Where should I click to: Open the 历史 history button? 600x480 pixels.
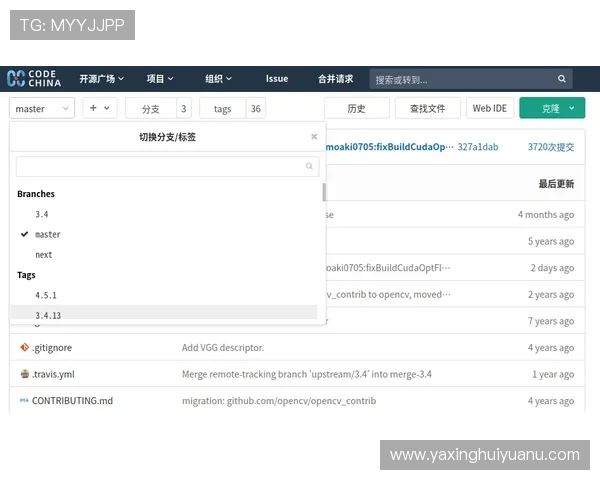(357, 108)
